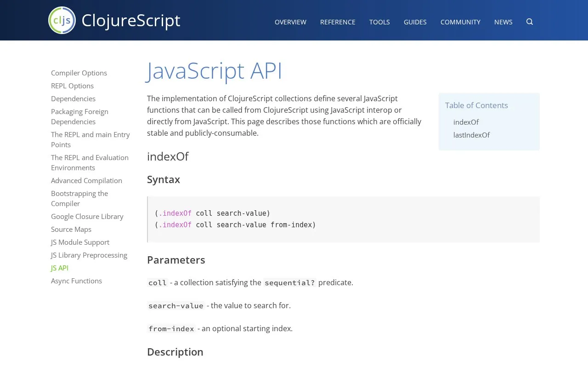Image resolution: width=588 pixels, height=368 pixels.
Task: Open the News menu
Action: click(503, 22)
